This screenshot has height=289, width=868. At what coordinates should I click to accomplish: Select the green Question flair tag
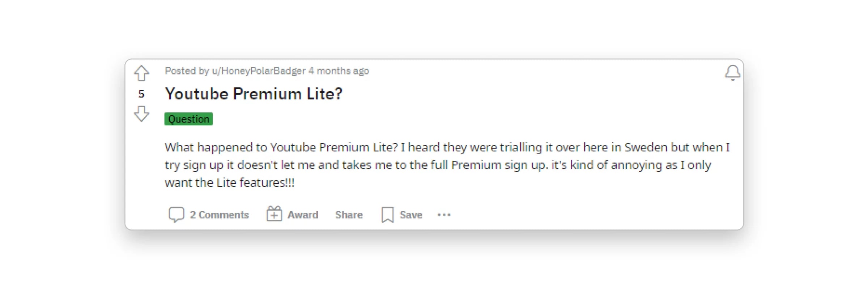pyautogui.click(x=188, y=119)
